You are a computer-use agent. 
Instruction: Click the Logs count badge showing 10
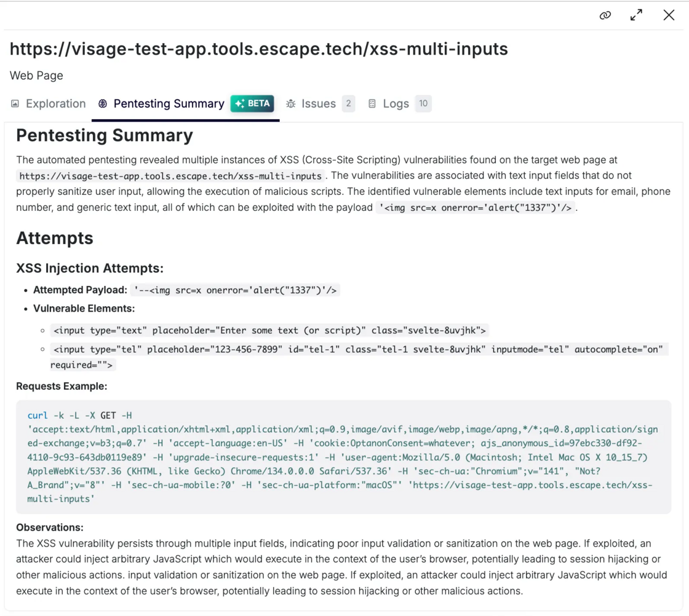[423, 103]
